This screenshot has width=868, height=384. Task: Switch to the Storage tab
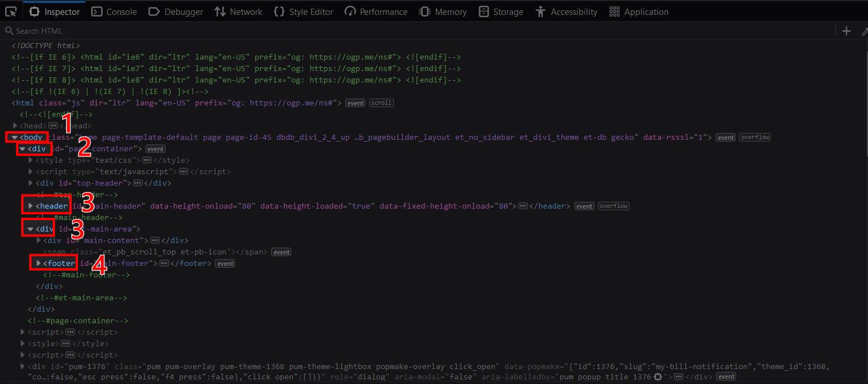[501, 11]
